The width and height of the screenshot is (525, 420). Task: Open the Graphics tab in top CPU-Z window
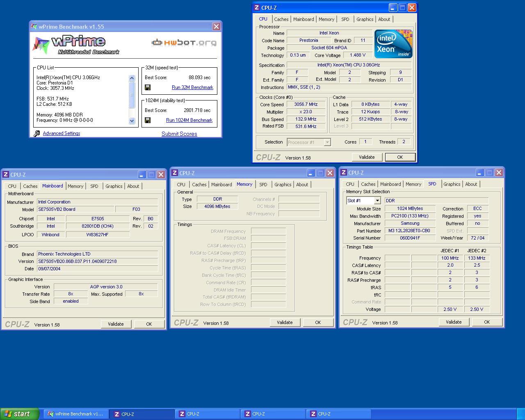365,19
